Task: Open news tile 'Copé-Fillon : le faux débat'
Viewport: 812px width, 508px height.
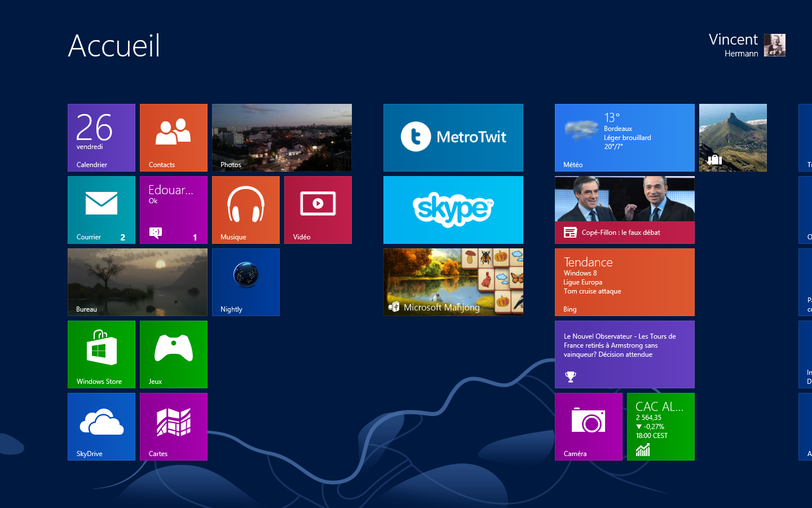Action: (625, 210)
